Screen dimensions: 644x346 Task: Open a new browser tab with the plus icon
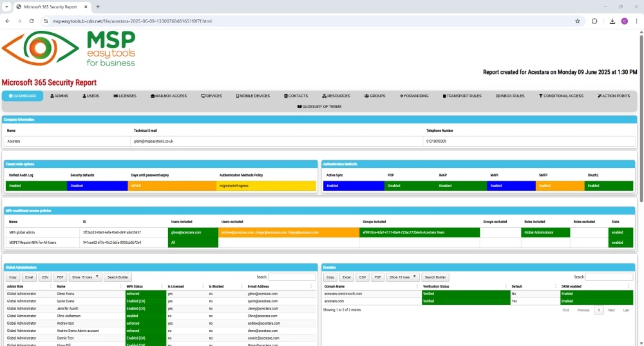pyautogui.click(x=98, y=6)
